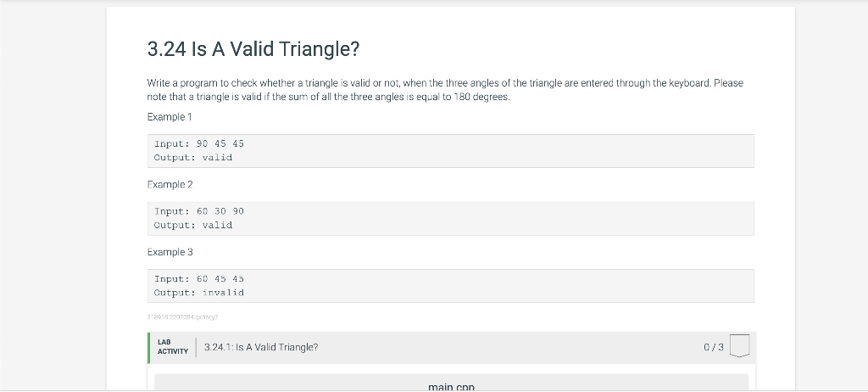Open the main.cpp file tab
868x392 pixels.
pyautogui.click(x=451, y=386)
